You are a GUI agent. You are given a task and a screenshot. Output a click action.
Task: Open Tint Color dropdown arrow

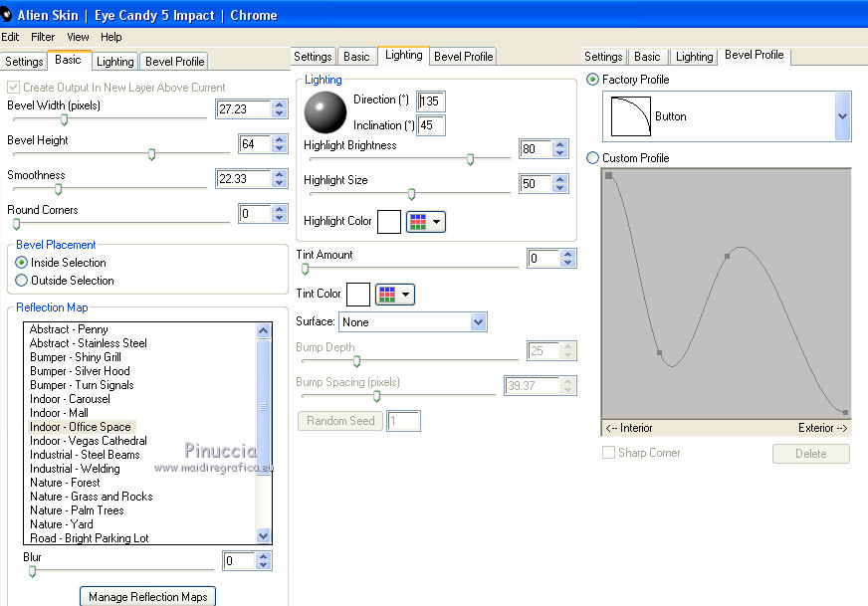tap(405, 295)
